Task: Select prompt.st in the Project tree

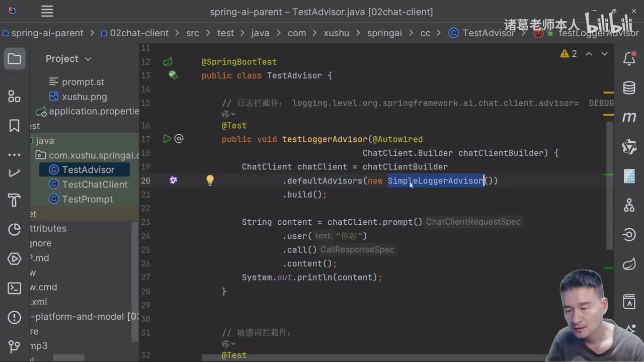Action: click(76, 82)
